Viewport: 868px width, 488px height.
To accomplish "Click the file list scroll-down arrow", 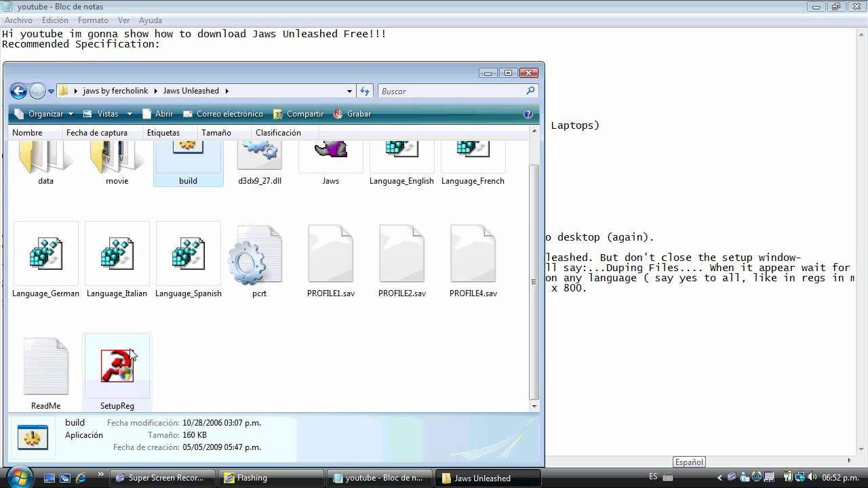I will pos(534,406).
